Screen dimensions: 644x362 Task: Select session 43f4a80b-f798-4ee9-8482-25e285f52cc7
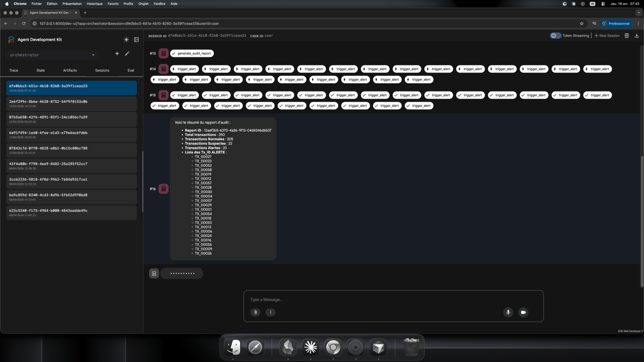72,166
